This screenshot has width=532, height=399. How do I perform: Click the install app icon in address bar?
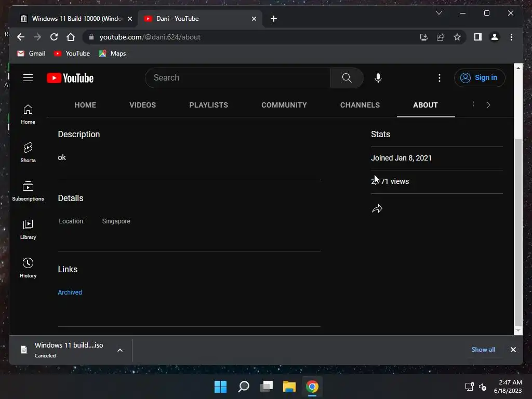click(x=424, y=37)
